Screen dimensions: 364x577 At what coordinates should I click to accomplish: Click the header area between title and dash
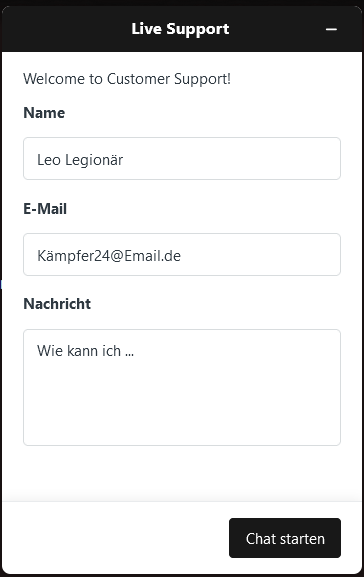[x=276, y=29]
